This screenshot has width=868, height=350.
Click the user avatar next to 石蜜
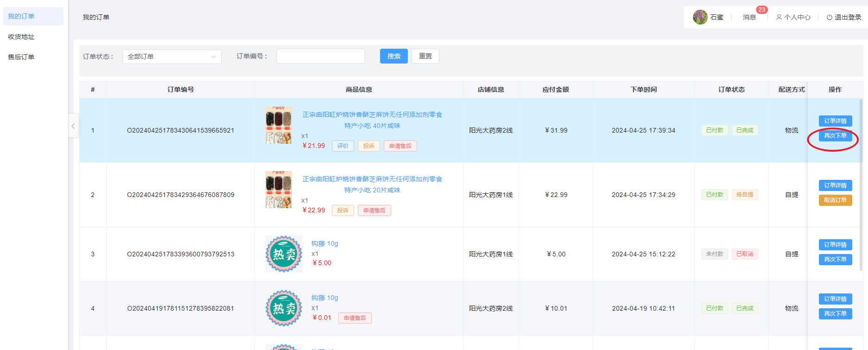[x=700, y=17]
